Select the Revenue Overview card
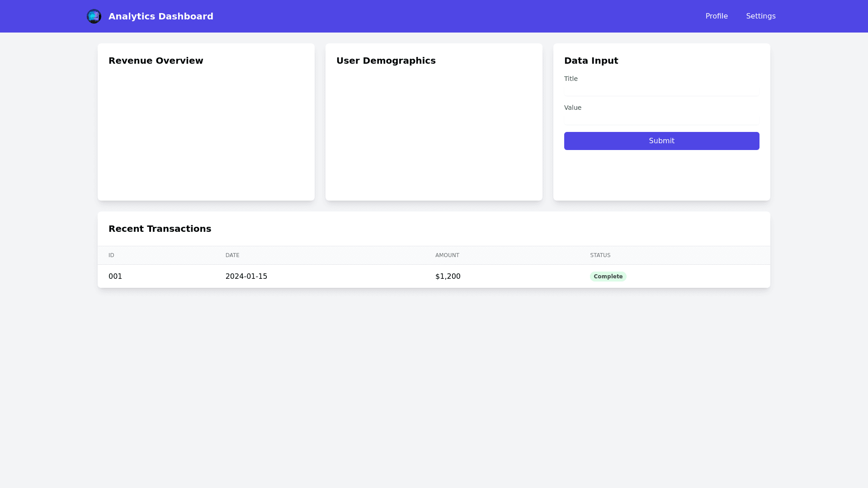 click(206, 122)
